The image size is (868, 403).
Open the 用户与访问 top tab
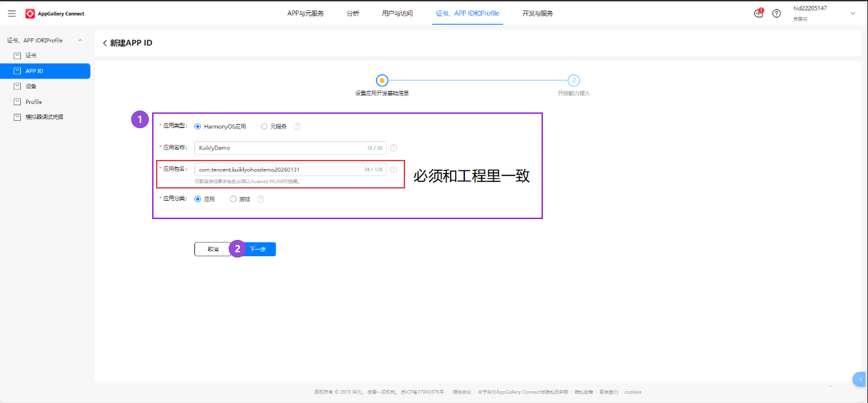tap(397, 13)
